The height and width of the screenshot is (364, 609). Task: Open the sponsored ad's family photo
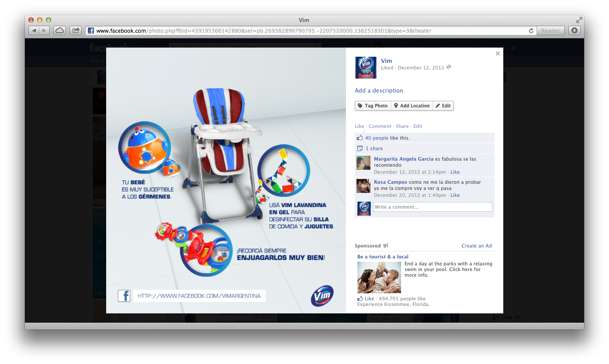pyautogui.click(x=379, y=278)
